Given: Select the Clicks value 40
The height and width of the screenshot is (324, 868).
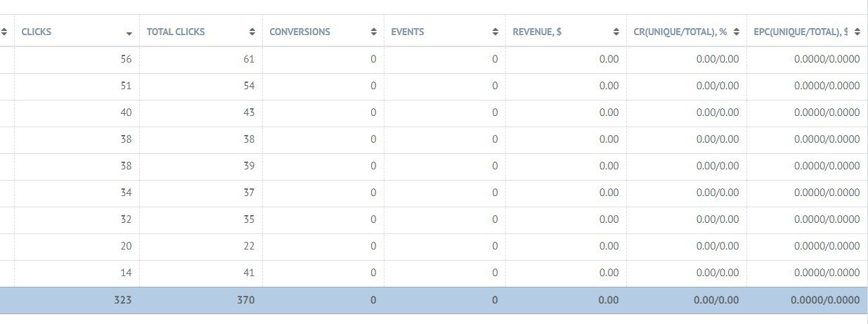Looking at the screenshot, I should coord(126,112).
